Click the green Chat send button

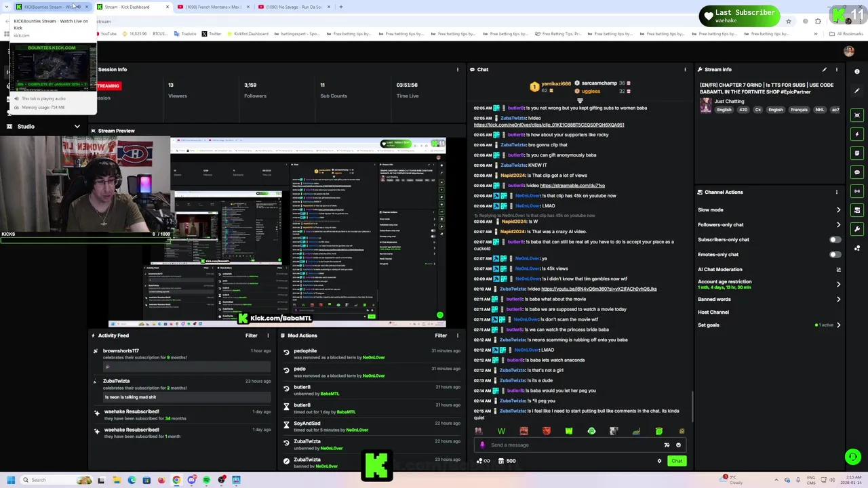677,461
